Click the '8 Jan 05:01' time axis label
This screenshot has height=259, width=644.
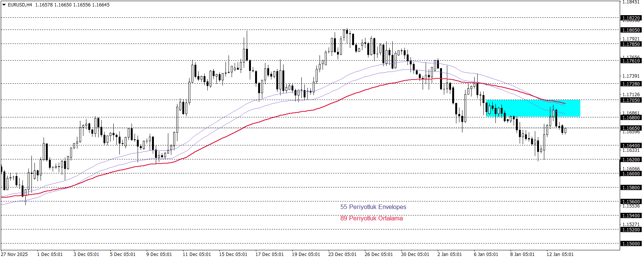pyautogui.click(x=522, y=254)
